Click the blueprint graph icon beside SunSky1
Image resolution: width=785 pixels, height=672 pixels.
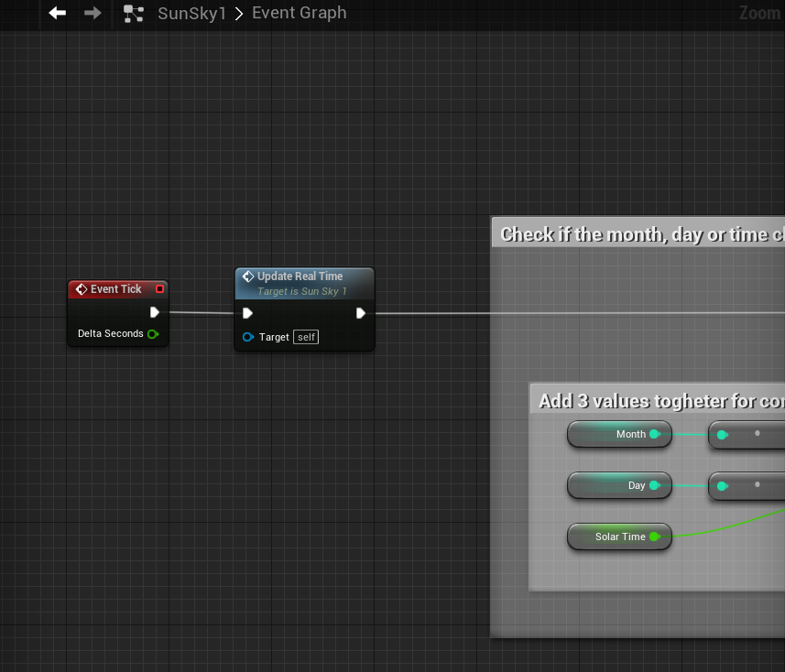point(134,14)
